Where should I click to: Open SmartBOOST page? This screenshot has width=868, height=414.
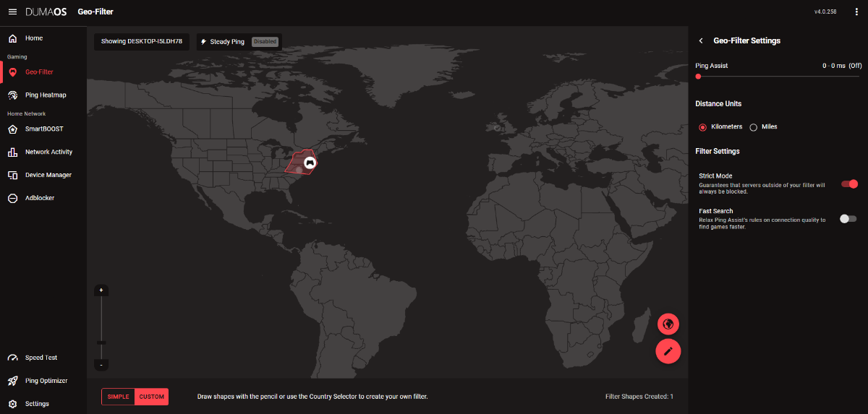(x=43, y=129)
